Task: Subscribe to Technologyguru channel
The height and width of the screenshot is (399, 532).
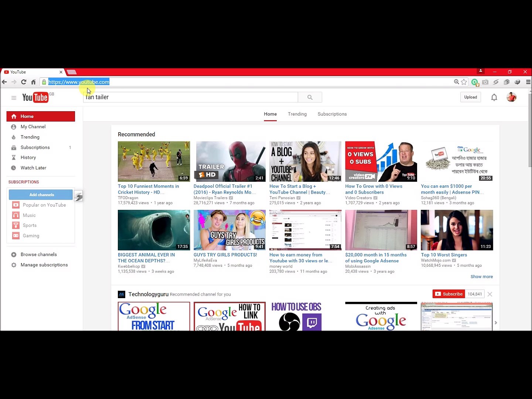Action: 449,294
